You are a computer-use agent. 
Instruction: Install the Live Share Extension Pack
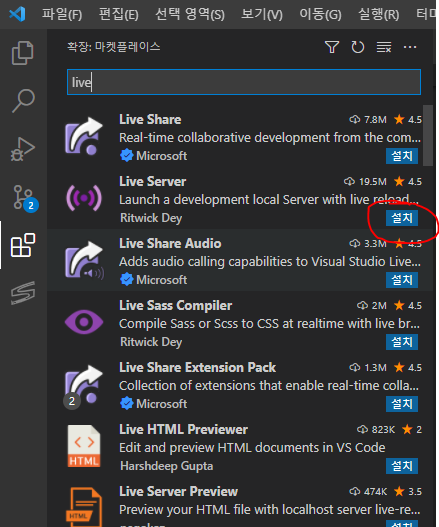point(402,404)
